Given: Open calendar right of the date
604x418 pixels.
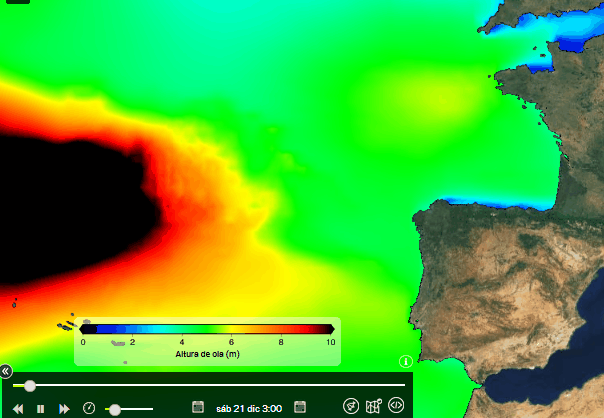Looking at the screenshot, I should coord(300,407).
